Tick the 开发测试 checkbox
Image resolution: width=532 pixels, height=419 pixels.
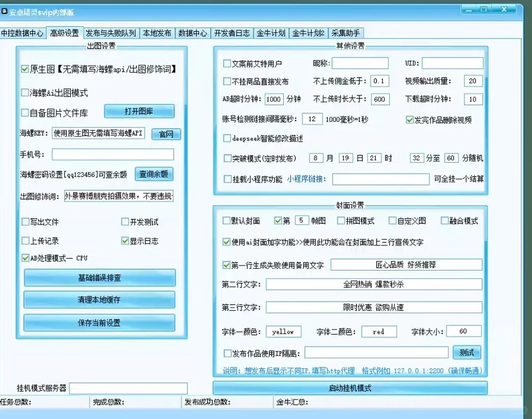click(x=125, y=222)
